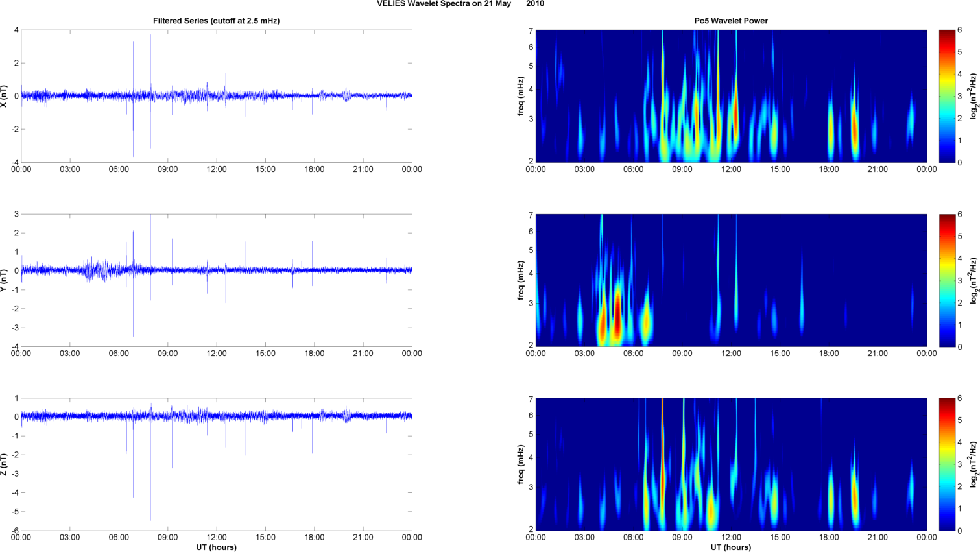The height and width of the screenshot is (552, 980).
Task: Click the "X (nT)" axis label
Action: coord(5,96)
